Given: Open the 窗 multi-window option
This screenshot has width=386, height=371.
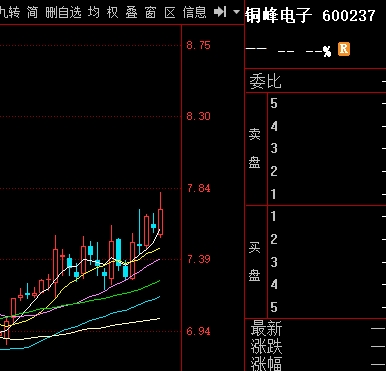Looking at the screenshot, I should [x=151, y=13].
